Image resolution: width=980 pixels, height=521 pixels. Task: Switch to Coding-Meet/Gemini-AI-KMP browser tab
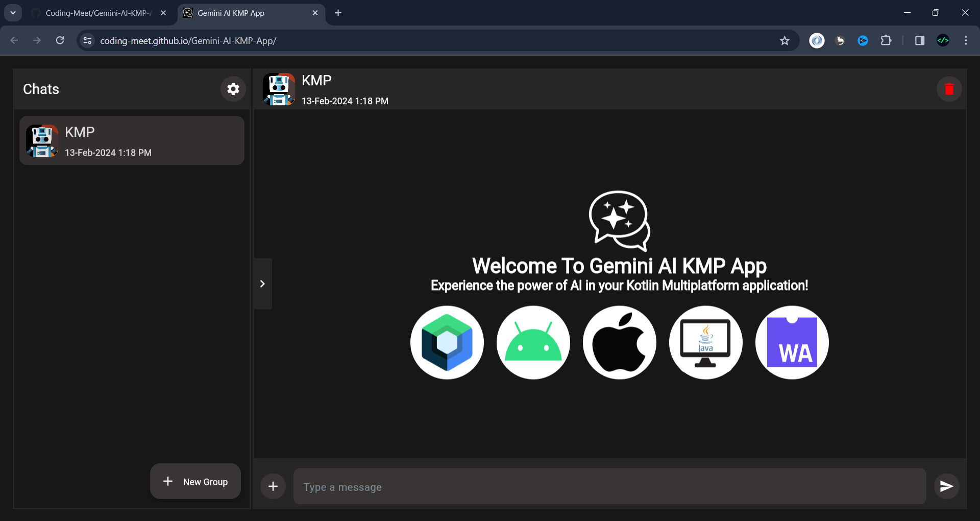(99, 13)
